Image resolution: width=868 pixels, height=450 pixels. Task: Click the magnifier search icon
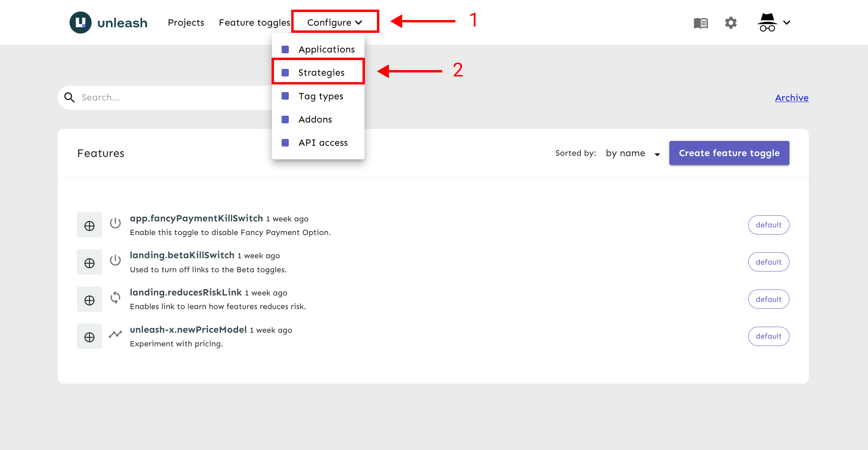pyautogui.click(x=69, y=97)
